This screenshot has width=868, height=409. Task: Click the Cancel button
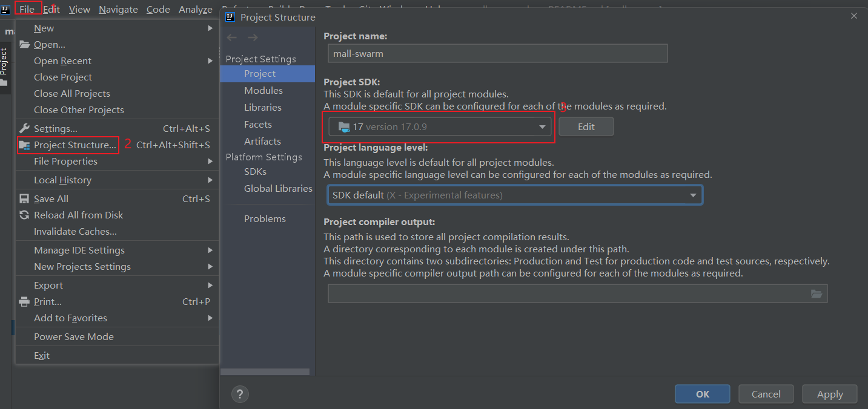[x=766, y=394]
